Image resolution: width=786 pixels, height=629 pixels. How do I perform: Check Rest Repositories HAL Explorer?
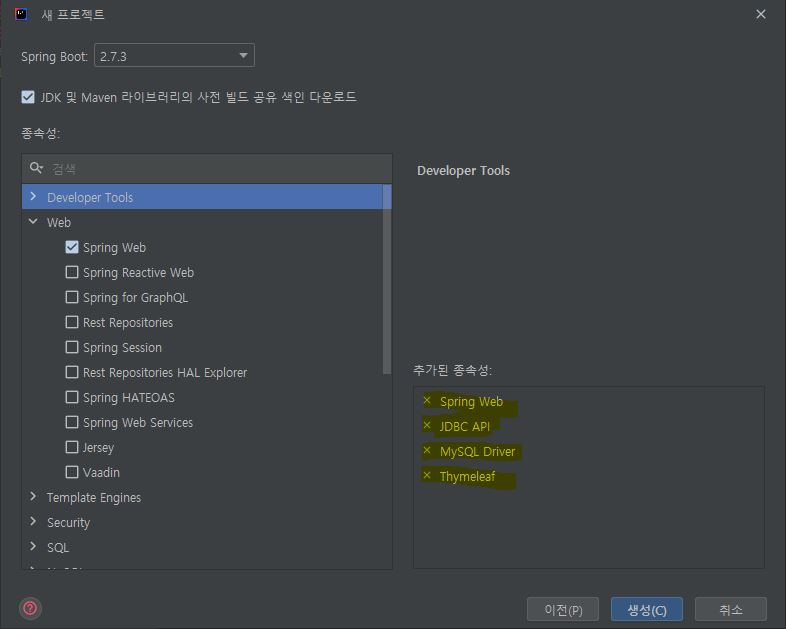coord(72,372)
